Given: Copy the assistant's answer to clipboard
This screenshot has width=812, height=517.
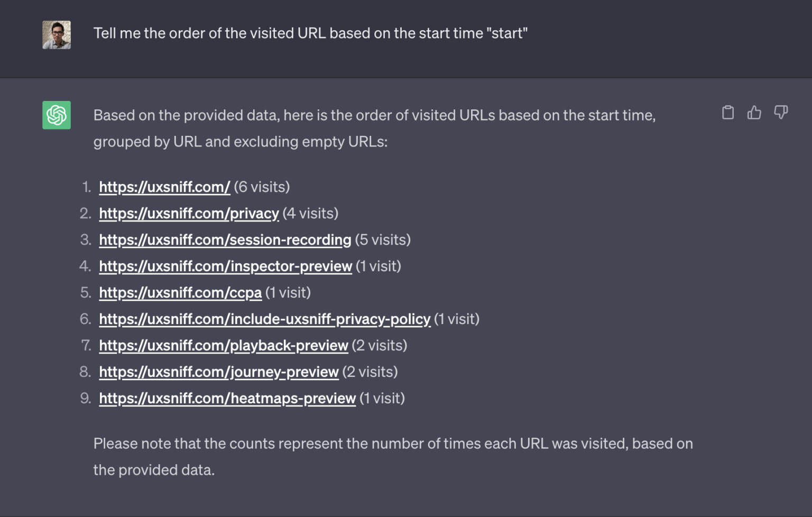Looking at the screenshot, I should pyautogui.click(x=728, y=113).
